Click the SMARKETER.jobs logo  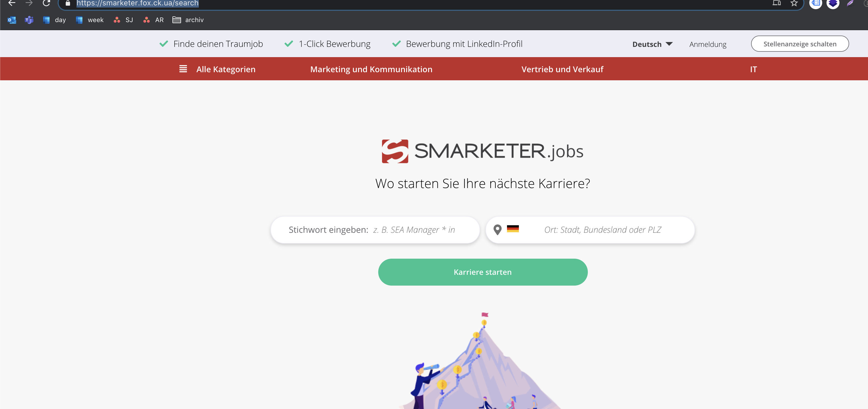click(x=482, y=151)
